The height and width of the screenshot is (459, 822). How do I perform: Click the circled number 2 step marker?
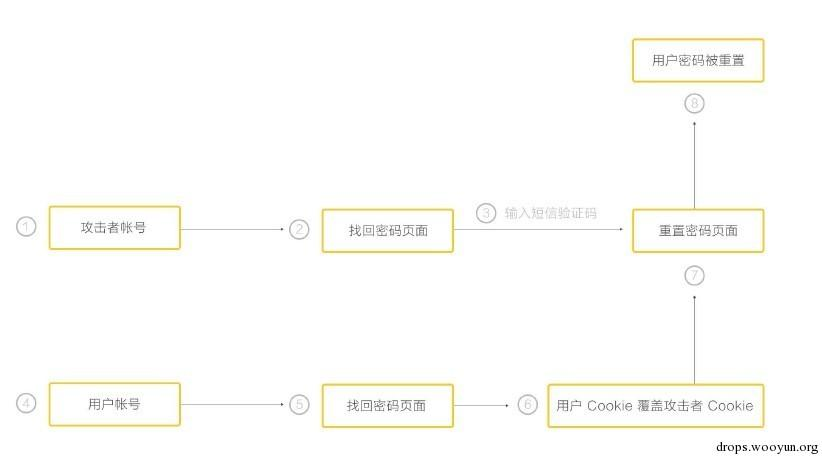[x=300, y=229]
